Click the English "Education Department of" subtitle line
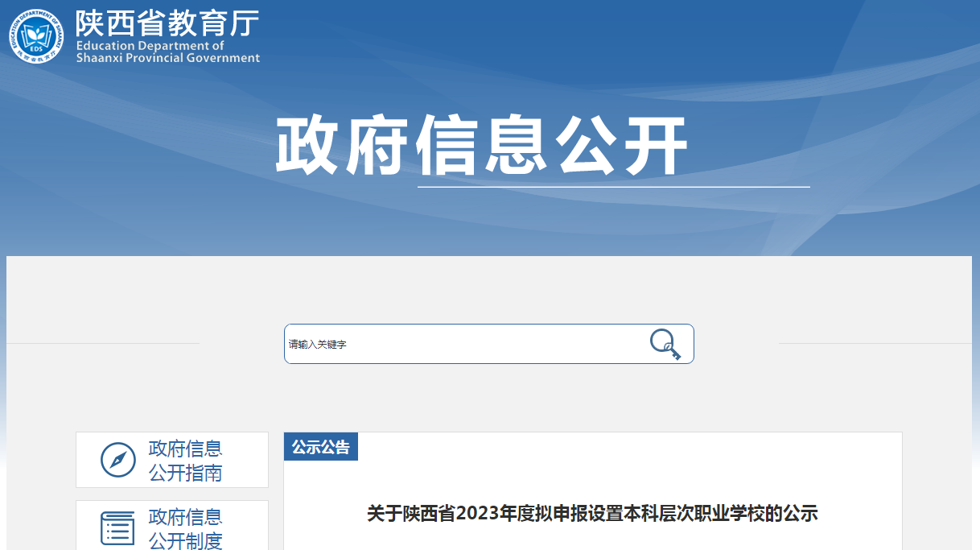 (x=150, y=46)
